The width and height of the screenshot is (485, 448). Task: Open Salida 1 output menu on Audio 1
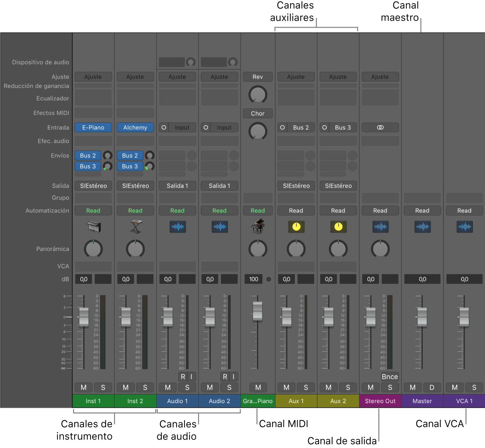(177, 186)
